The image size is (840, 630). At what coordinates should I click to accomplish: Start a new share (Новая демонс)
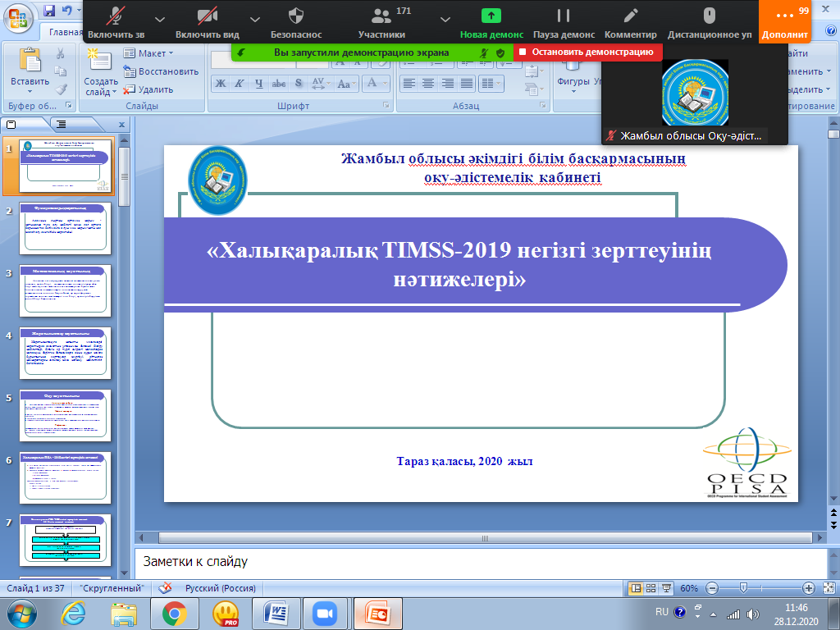click(491, 21)
